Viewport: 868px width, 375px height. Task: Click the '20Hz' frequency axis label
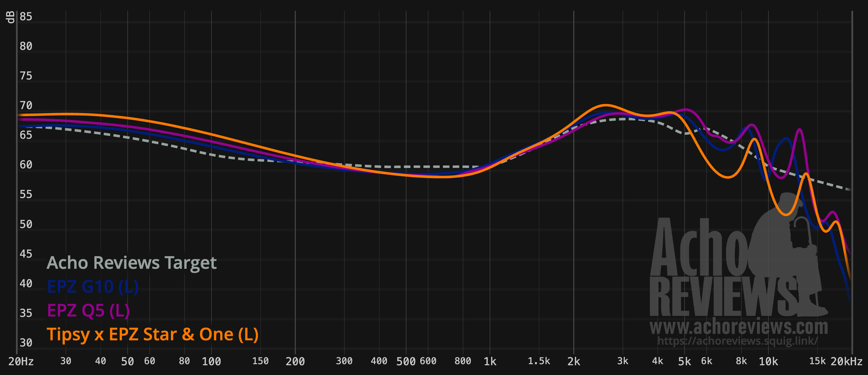(x=21, y=361)
